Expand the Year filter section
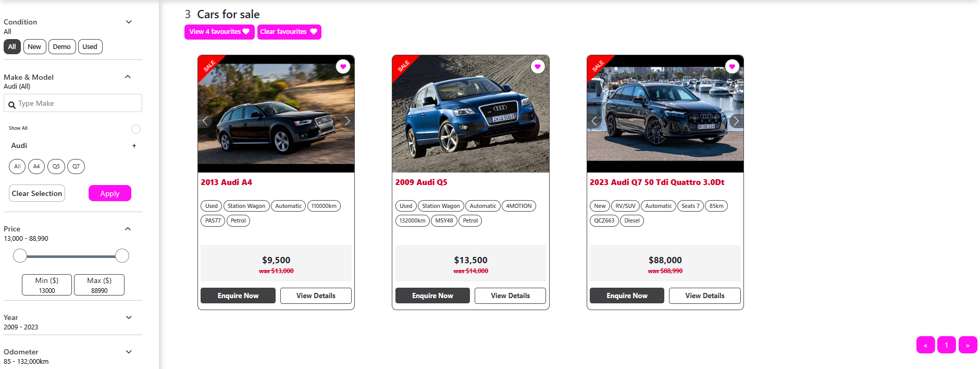 click(129, 317)
